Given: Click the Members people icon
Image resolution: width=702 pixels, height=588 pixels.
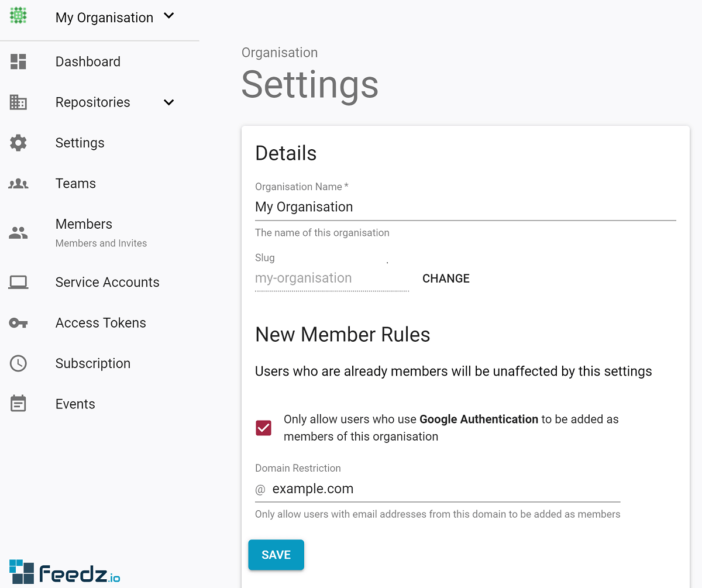Looking at the screenshot, I should pyautogui.click(x=18, y=232).
